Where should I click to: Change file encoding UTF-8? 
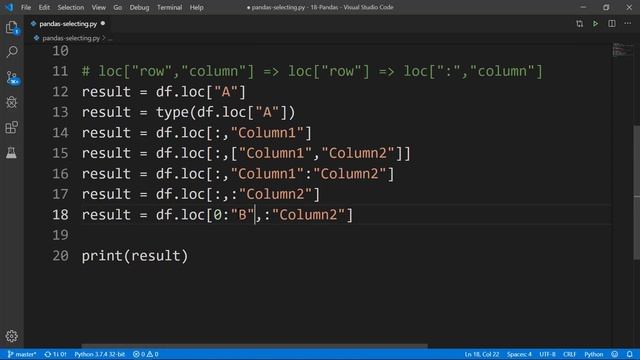pos(547,354)
